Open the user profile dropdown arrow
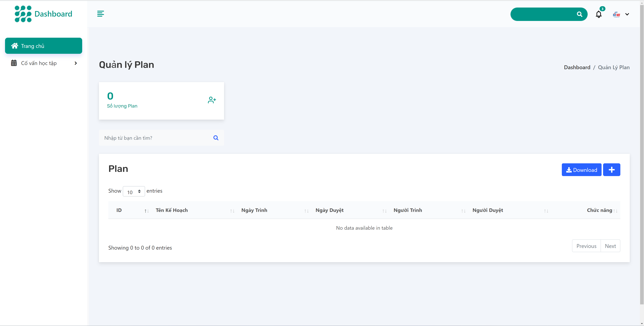This screenshot has width=644, height=326. [x=627, y=14]
